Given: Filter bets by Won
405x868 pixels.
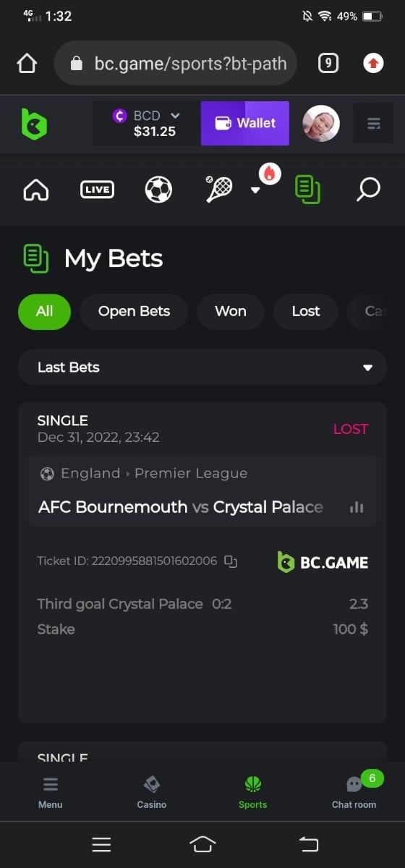Looking at the screenshot, I should [231, 312].
